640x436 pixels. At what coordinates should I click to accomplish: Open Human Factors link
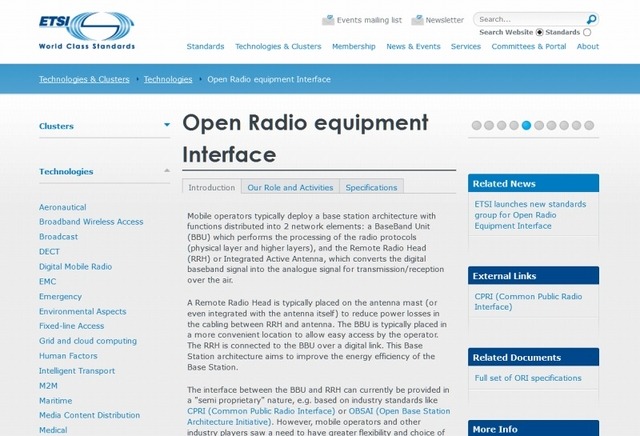coord(68,356)
